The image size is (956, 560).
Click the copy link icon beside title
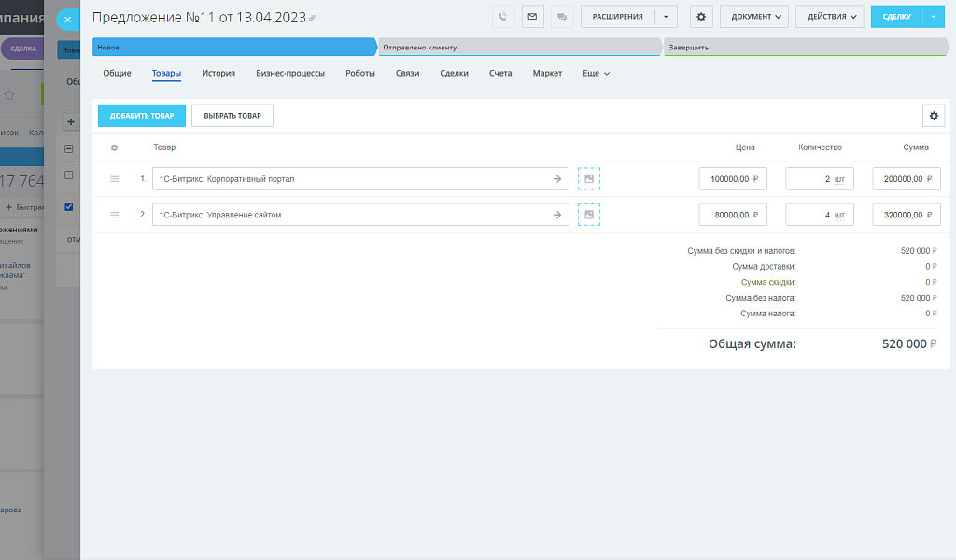point(312,18)
